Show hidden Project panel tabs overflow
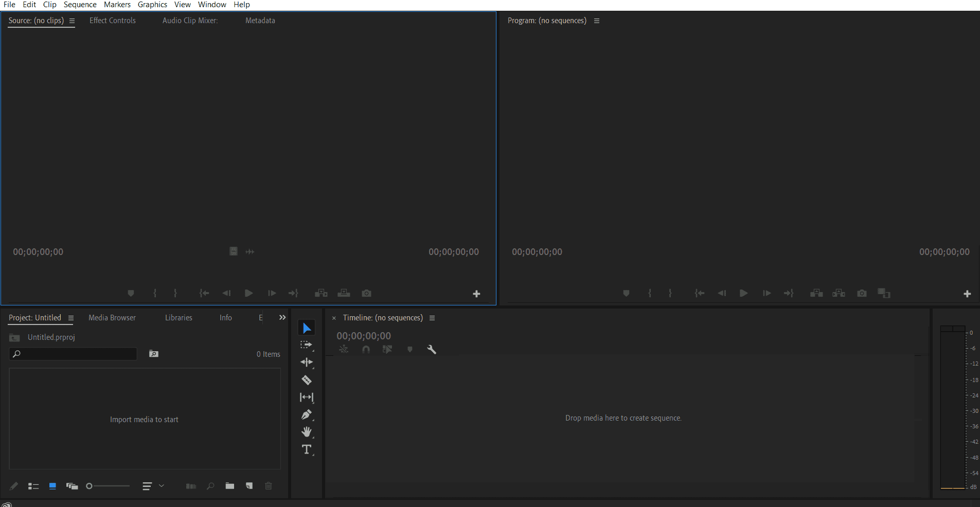The image size is (980, 507). 282,318
